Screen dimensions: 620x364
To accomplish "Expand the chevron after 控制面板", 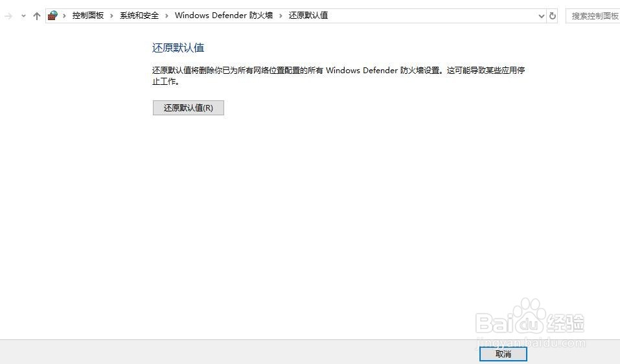I will click(x=111, y=16).
